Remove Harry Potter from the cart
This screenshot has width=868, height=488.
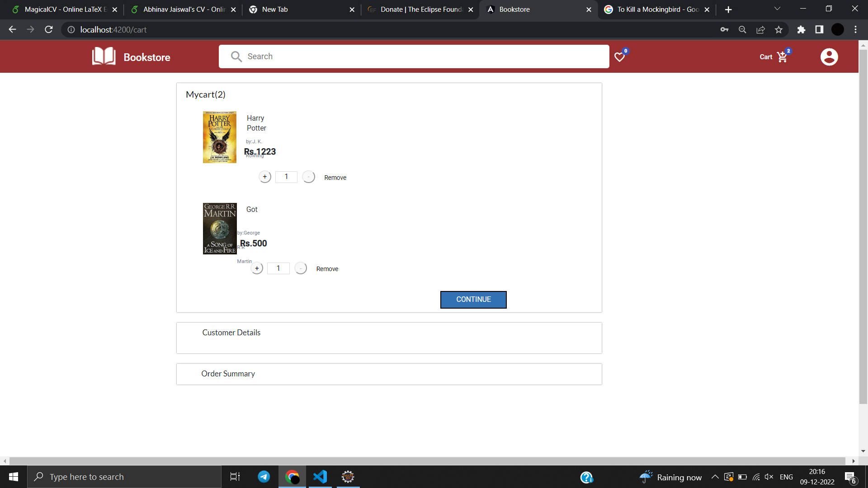pos(335,177)
